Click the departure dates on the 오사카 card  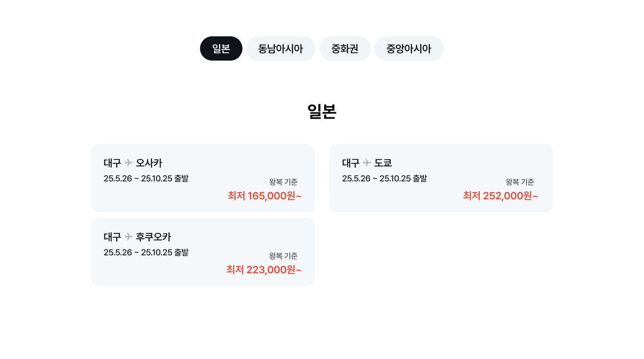(x=146, y=178)
